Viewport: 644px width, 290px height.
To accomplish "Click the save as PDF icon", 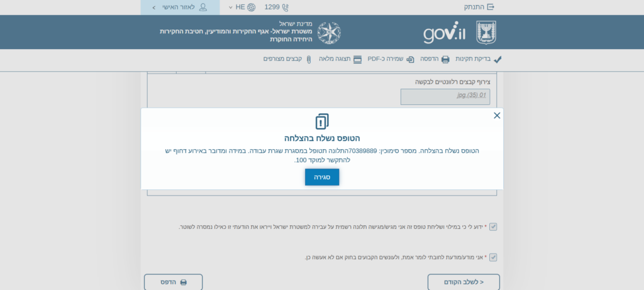I will 410,60.
